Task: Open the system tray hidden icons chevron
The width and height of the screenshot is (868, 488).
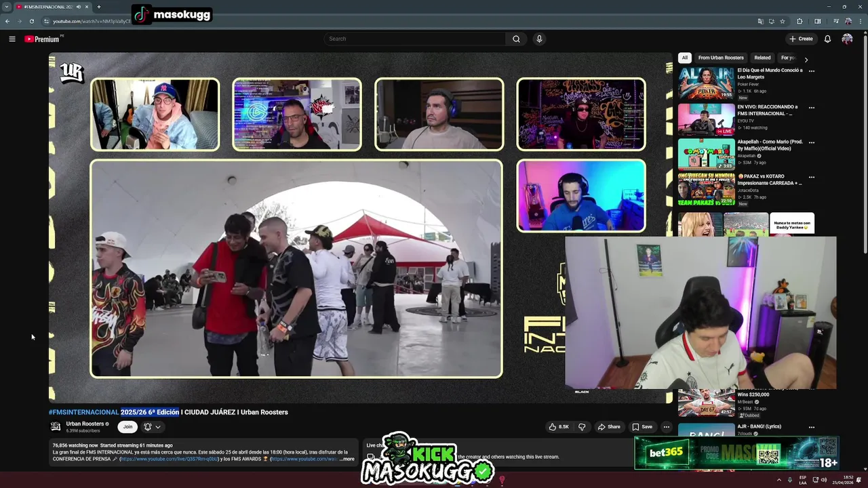Action: pyautogui.click(x=778, y=480)
